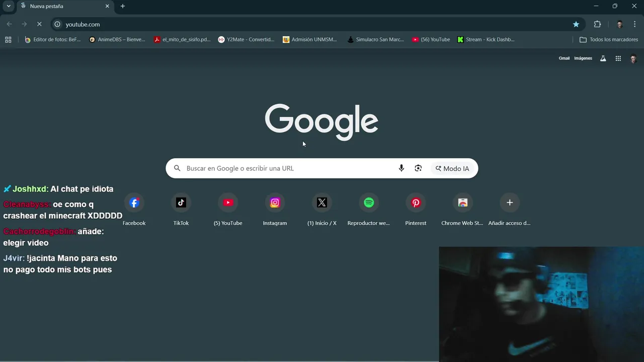Image resolution: width=644 pixels, height=362 pixels.
Task: Open the el_mito_de_sisifo.pdf bookmark
Action: tap(182, 39)
